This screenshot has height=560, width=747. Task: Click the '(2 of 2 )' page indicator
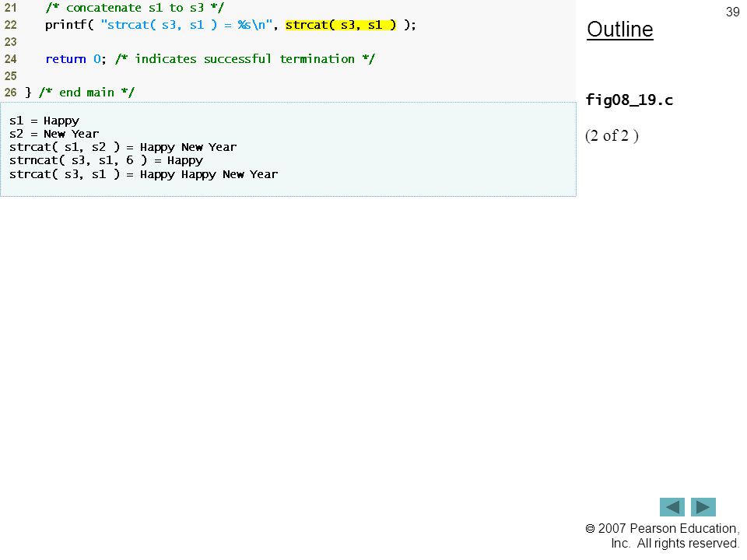point(612,135)
